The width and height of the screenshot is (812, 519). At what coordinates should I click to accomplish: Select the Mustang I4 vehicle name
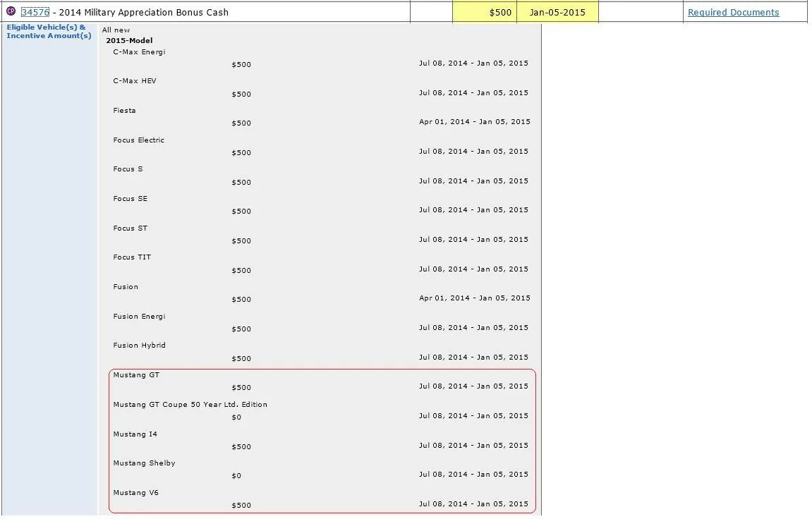click(135, 434)
